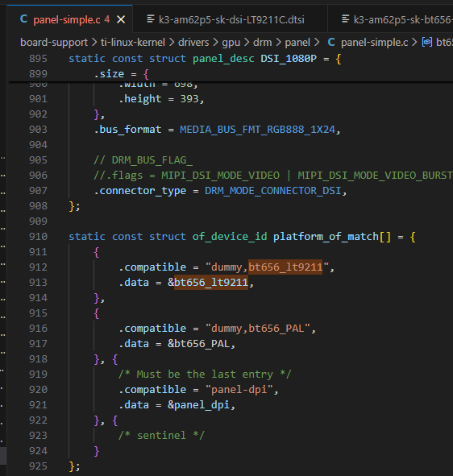Select ti-linux-kernel breadcrumb segment
The width and height of the screenshot is (453, 476).
tap(133, 42)
